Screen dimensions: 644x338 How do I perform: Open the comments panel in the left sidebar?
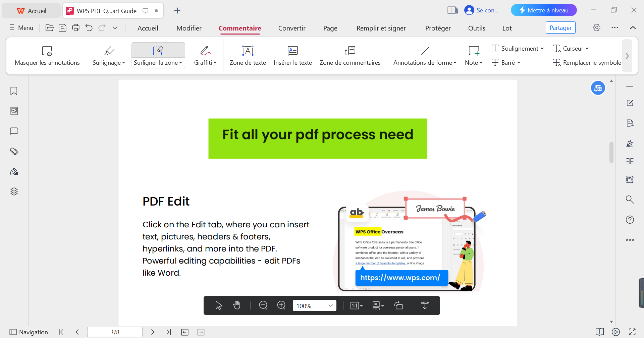click(14, 131)
